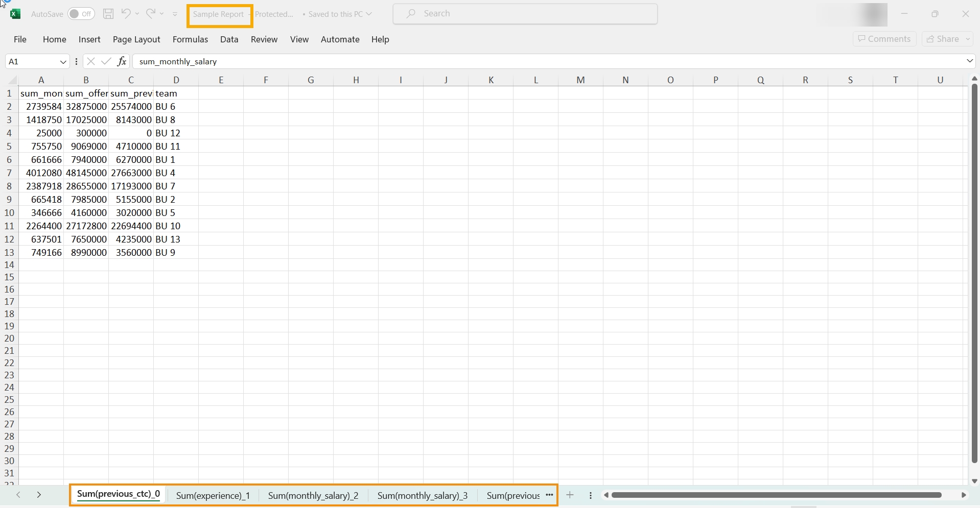The height and width of the screenshot is (508, 980).
Task: Click the horizontal scroll left arrow
Action: pos(605,495)
